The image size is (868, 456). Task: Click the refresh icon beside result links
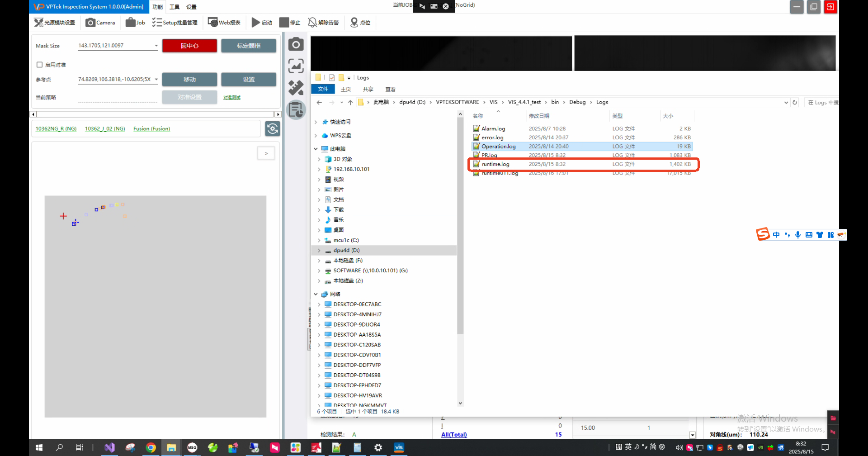[x=273, y=129]
